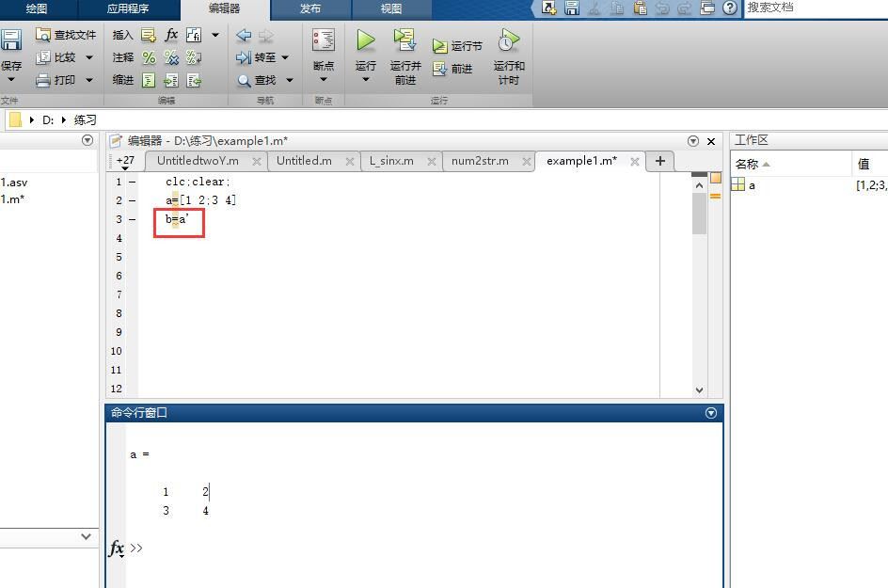Click the wrap comments icon
Image resolution: width=888 pixels, height=588 pixels.
(194, 57)
